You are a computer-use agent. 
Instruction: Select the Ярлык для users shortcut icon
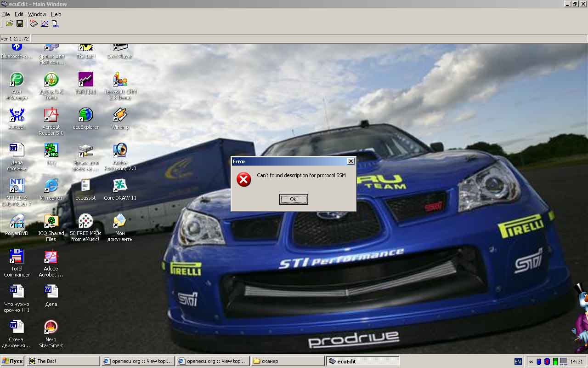click(86, 157)
